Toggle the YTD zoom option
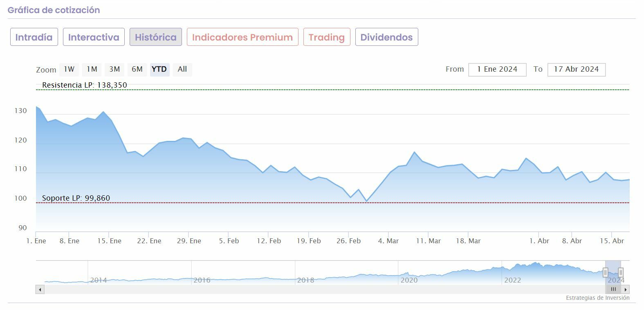644x310 pixels. point(159,69)
